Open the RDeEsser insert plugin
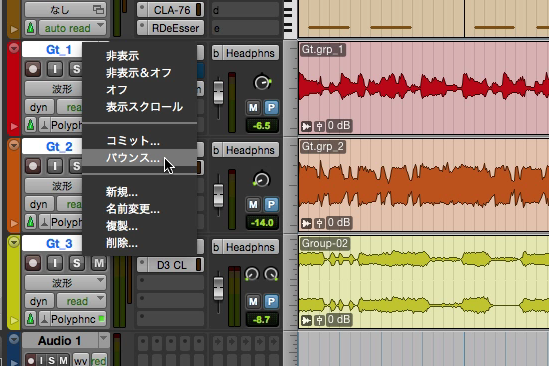The image size is (549, 366). [171, 28]
